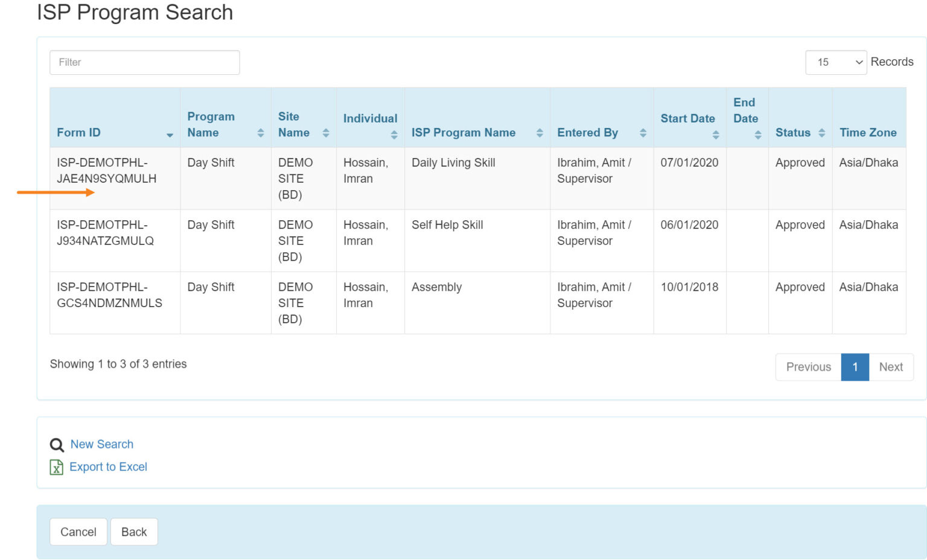Click the Previous pagination button
This screenshot has width=927, height=560.
tap(808, 367)
